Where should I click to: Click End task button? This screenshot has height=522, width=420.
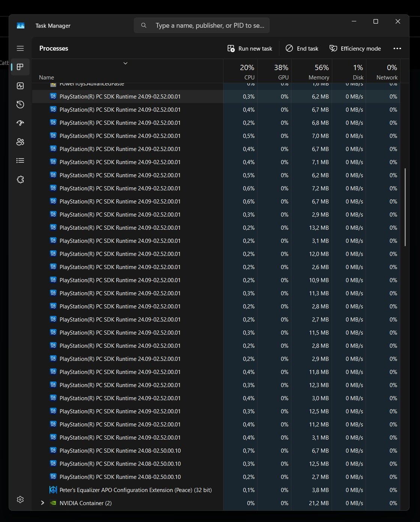302,48
